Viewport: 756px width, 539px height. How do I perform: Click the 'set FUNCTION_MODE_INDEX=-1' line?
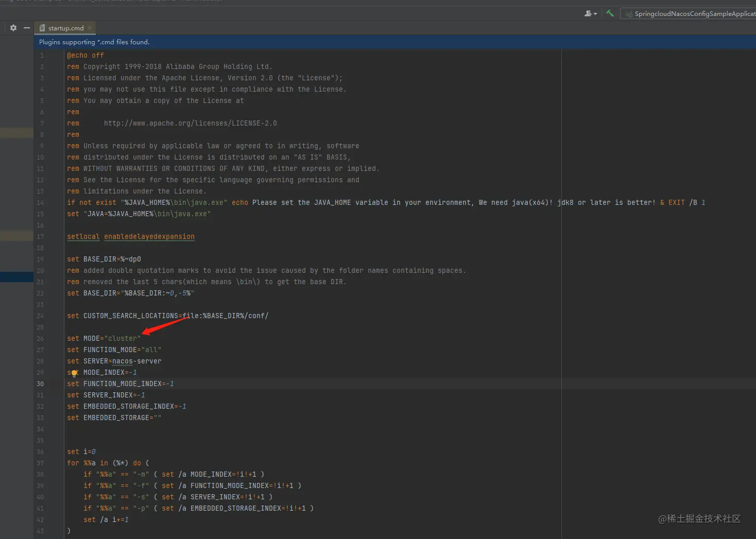tap(121, 384)
